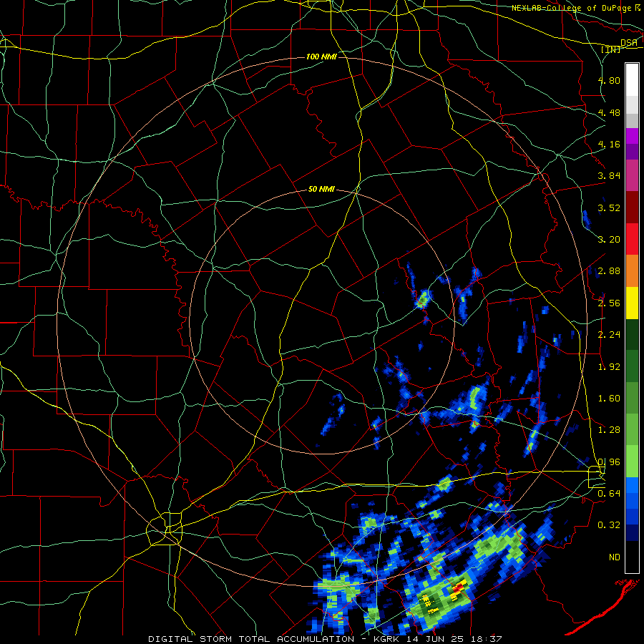Click the 1.28 legend value
The height and width of the screenshot is (644, 644).
point(609,430)
